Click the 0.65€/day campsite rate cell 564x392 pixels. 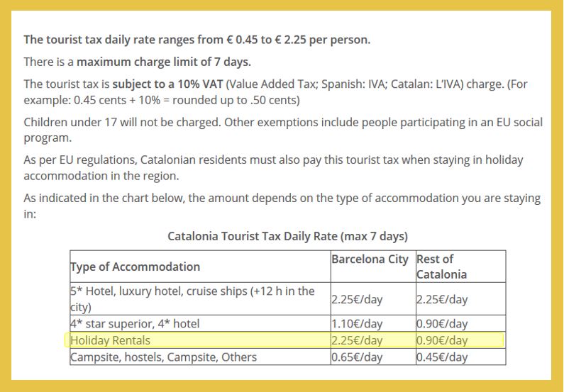[373, 357]
